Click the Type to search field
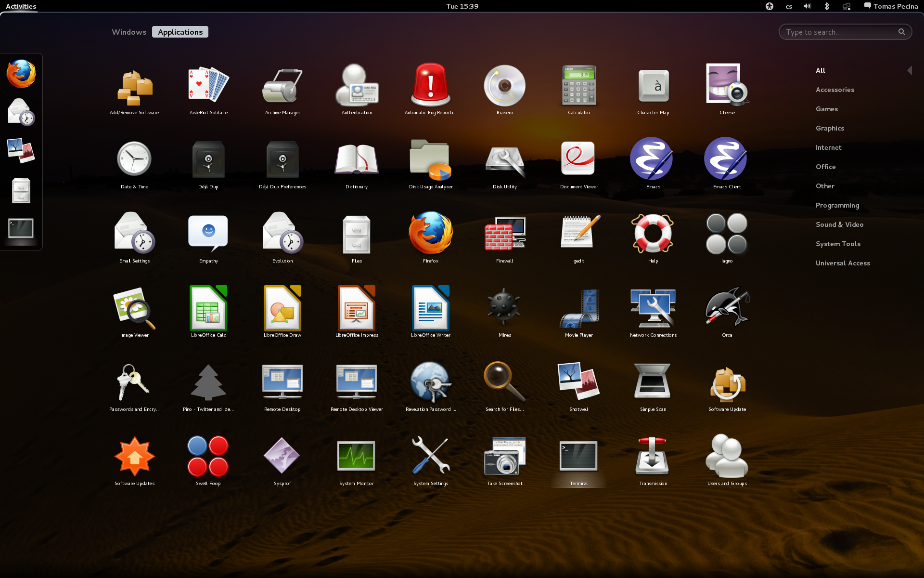The height and width of the screenshot is (578, 924). pos(845,32)
